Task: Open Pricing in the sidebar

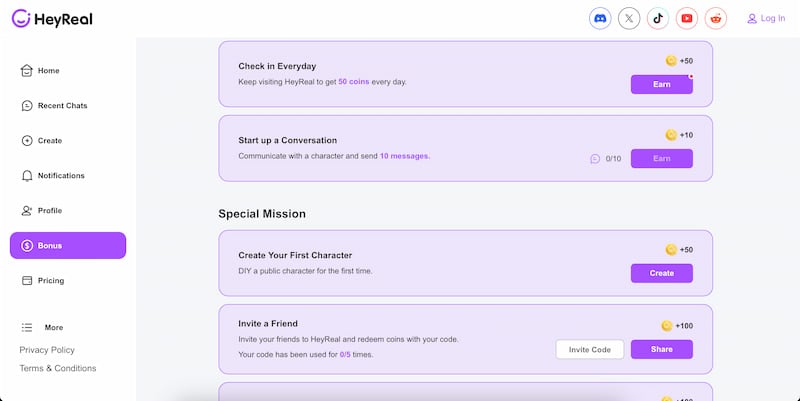Action: pos(68,281)
